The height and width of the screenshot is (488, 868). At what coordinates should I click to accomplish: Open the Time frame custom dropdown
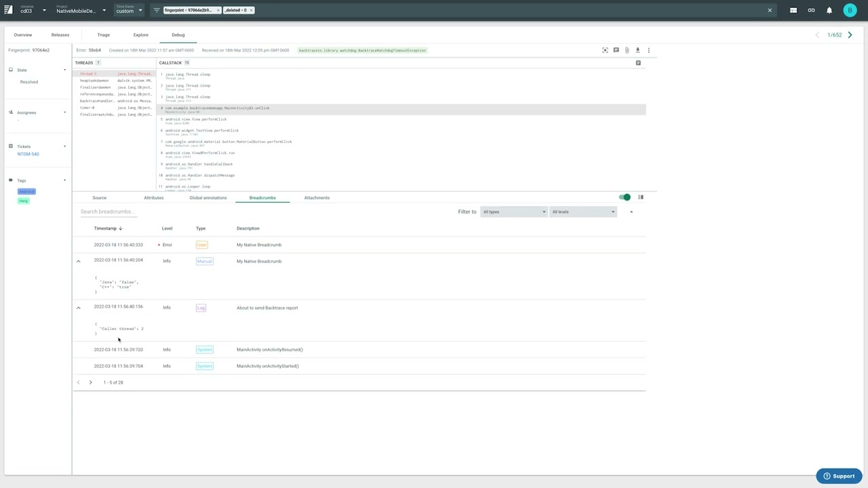pos(129,10)
